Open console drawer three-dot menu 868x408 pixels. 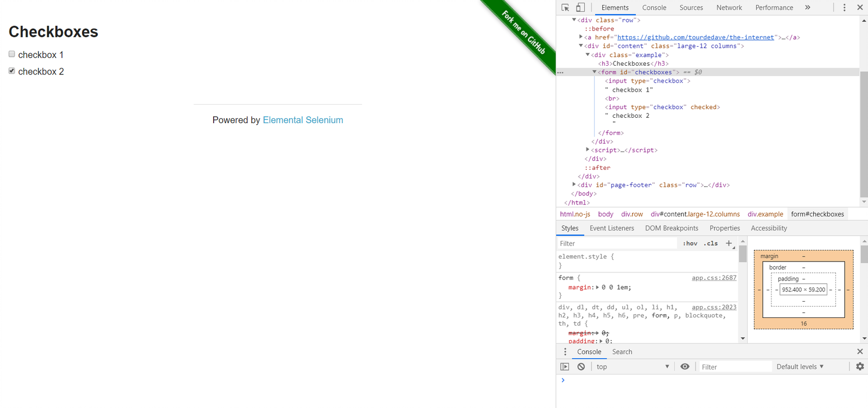tap(565, 352)
